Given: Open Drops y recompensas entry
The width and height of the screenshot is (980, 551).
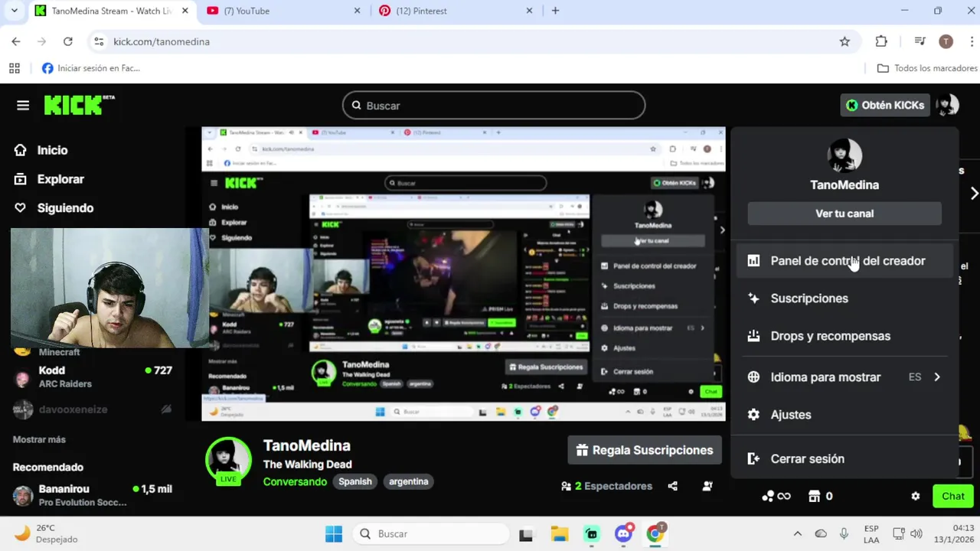Looking at the screenshot, I should tap(844, 336).
